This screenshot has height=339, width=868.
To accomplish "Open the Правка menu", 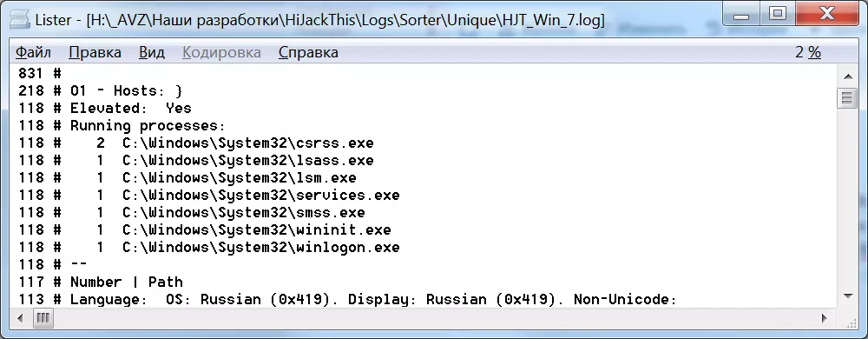I will (x=95, y=53).
